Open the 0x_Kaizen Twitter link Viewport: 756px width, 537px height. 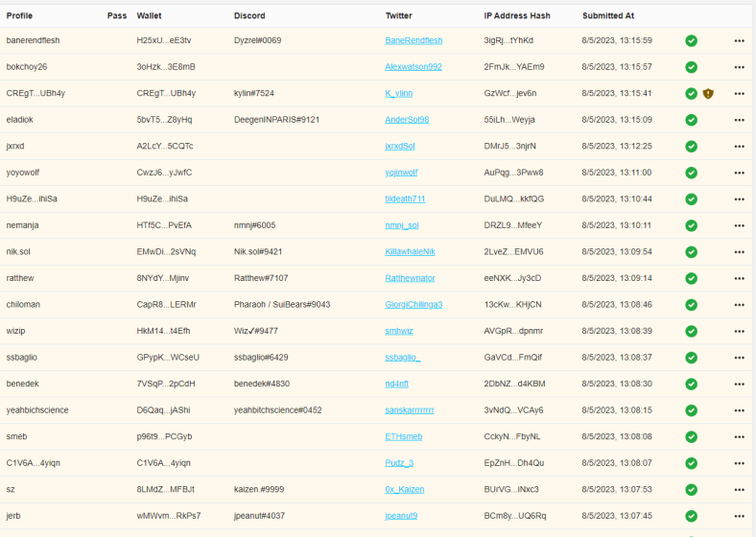click(405, 490)
